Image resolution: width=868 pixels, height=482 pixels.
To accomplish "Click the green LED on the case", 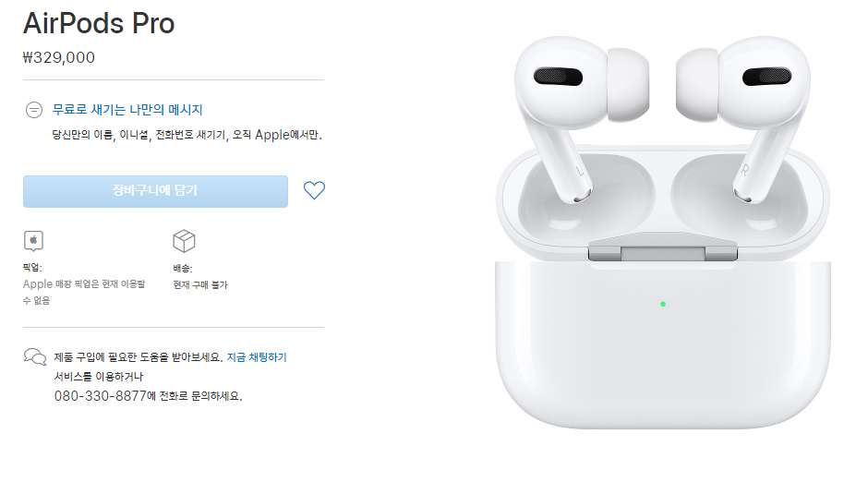I will (x=663, y=304).
